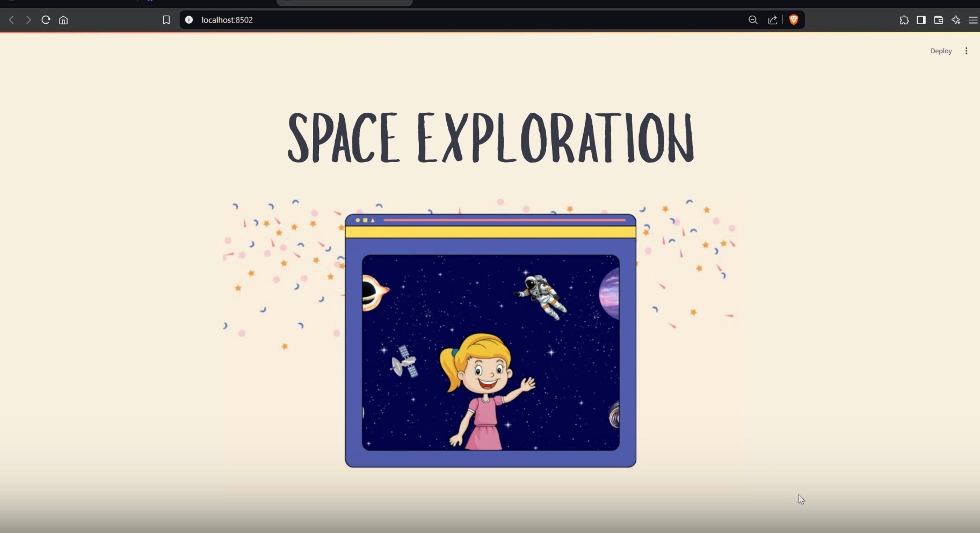This screenshot has width=980, height=533.
Task: Go back to the previous page
Action: [x=11, y=20]
